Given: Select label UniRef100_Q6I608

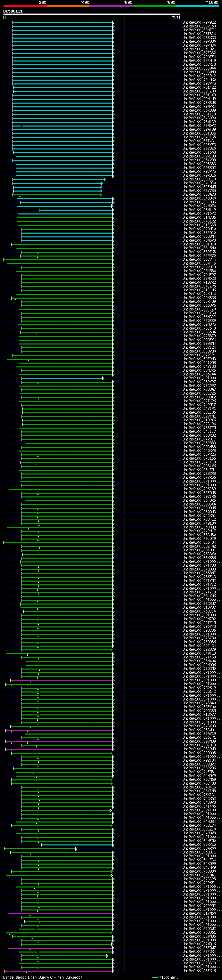Looking at the screenshot, I should (199, 153).
